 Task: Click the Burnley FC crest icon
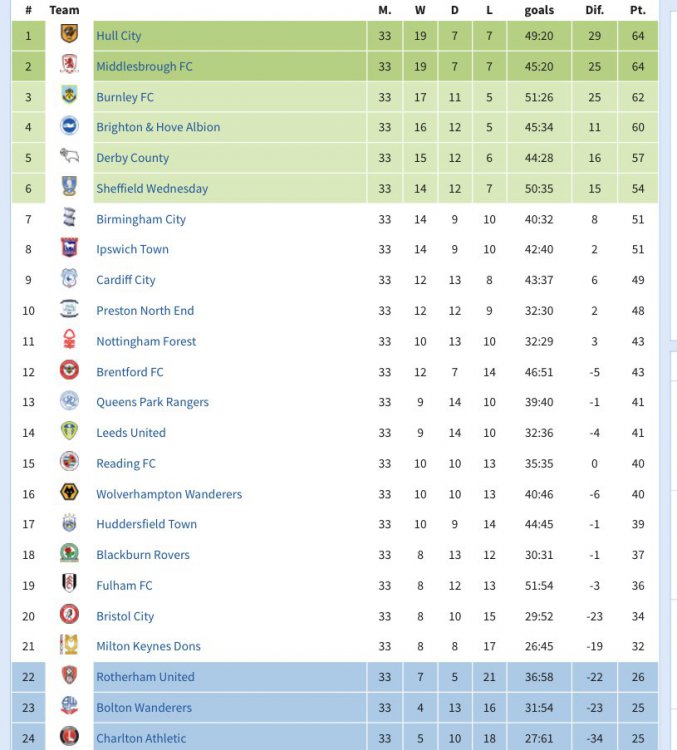(x=69, y=97)
